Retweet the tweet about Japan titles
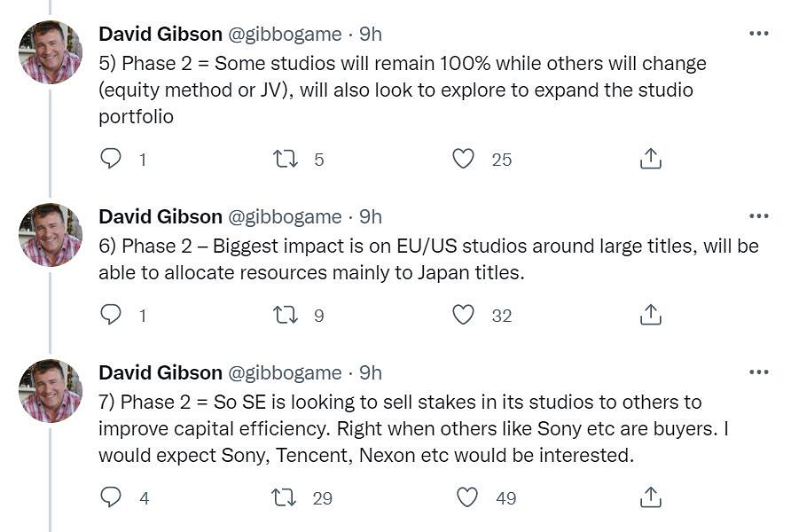 (x=286, y=315)
